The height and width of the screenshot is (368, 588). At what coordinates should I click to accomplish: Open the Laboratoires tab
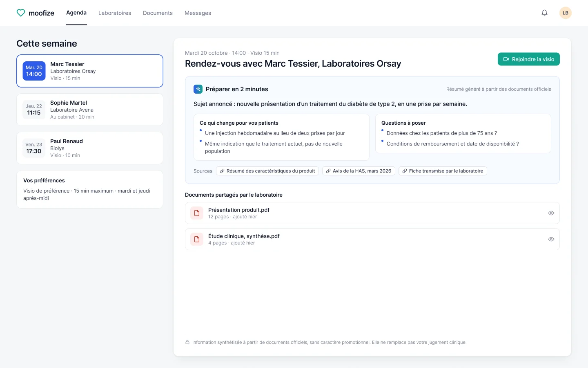(x=115, y=13)
